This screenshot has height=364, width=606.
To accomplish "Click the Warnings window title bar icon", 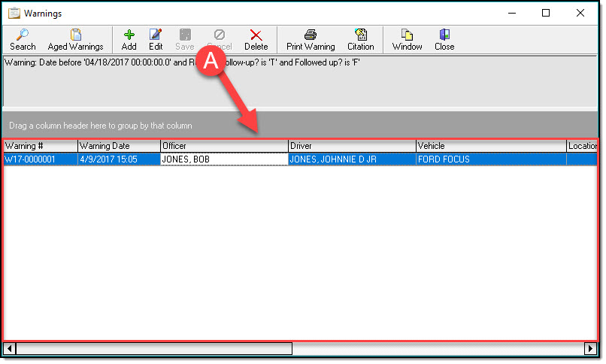I will click(14, 13).
